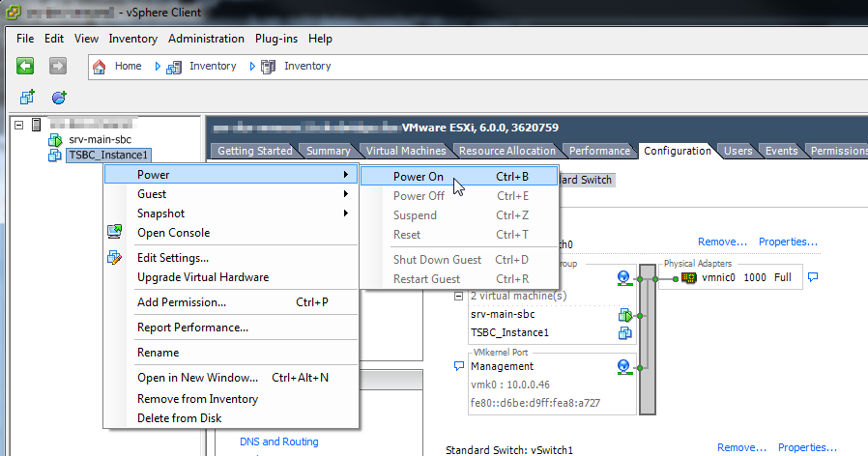
Task: Open the File menu
Action: coord(25,39)
